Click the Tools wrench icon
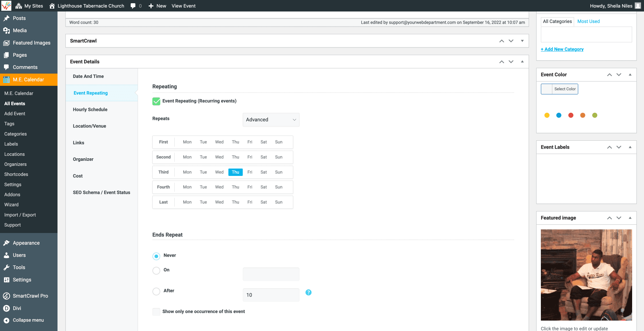The width and height of the screenshot is (644, 331). click(x=6, y=267)
